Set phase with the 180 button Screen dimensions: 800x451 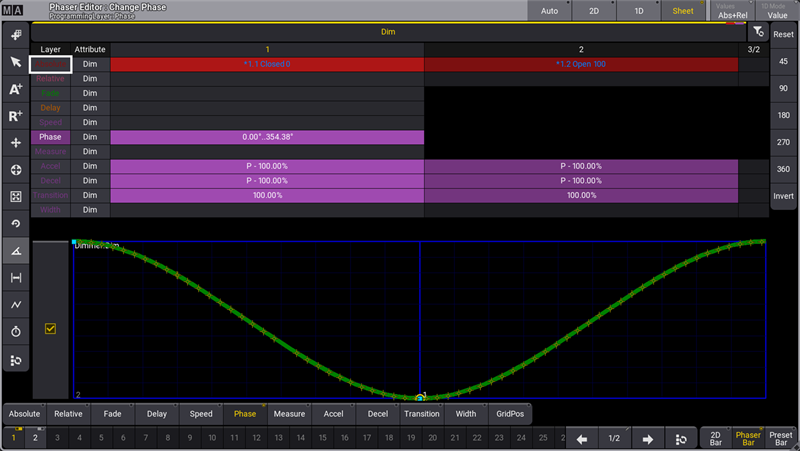pos(783,115)
